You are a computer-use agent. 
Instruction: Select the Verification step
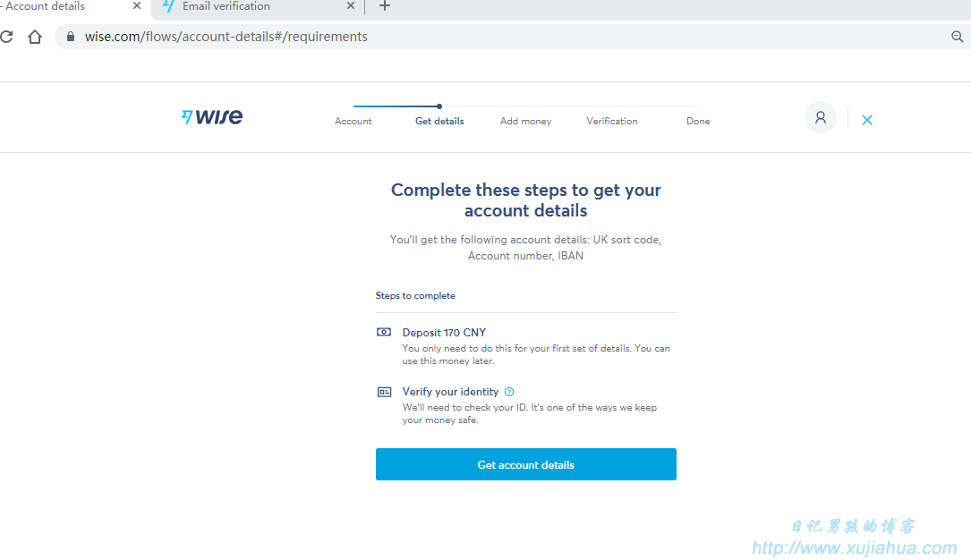tap(612, 122)
